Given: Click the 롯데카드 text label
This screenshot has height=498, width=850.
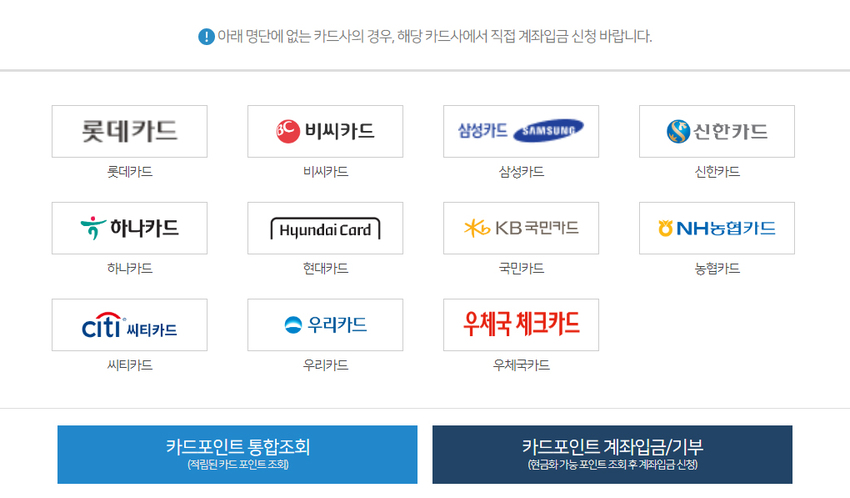Looking at the screenshot, I should pos(130,172).
